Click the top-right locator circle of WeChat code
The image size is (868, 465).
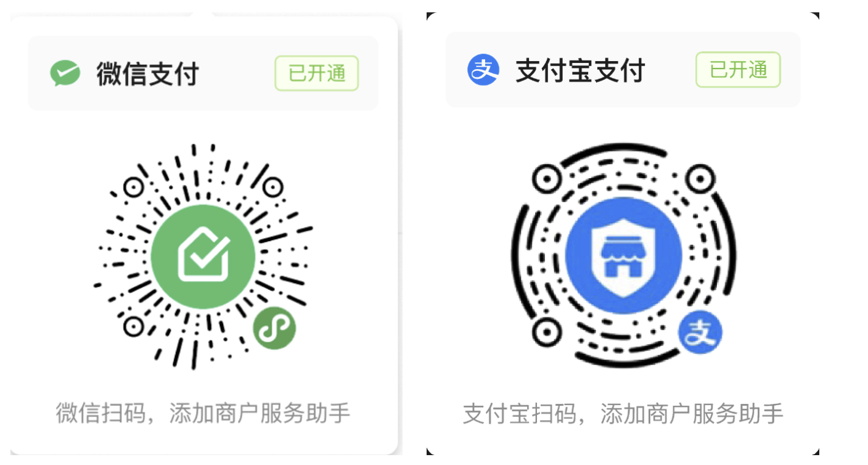[x=273, y=187]
